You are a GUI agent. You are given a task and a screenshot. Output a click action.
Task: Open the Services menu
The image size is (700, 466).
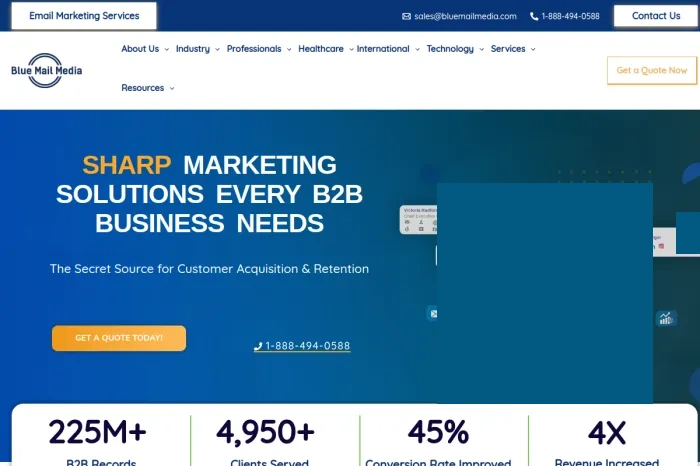coord(508,49)
